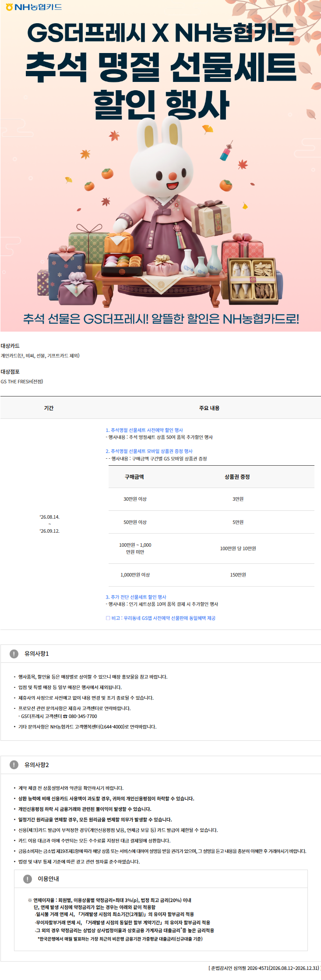This screenshot has height=980, width=321.
Task: Click the '유의사항1' section title
Action: coord(37,654)
